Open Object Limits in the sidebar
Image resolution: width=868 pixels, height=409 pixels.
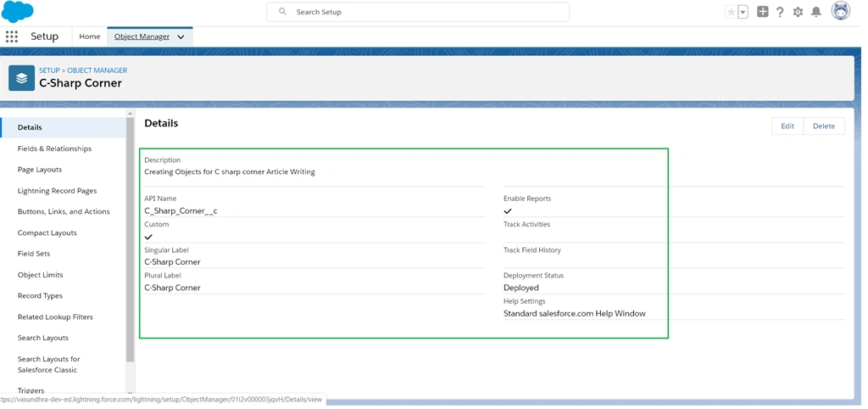(41, 275)
